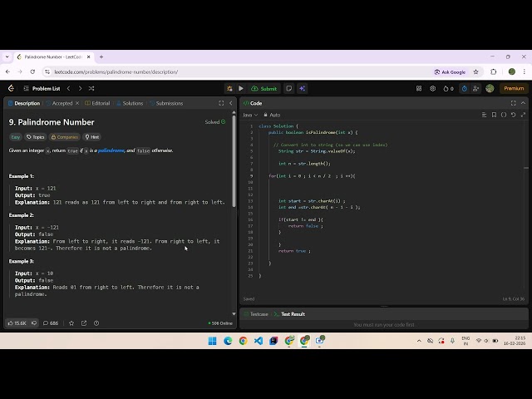
Task: Toggle the Auto mode lock
Action: 272,115
